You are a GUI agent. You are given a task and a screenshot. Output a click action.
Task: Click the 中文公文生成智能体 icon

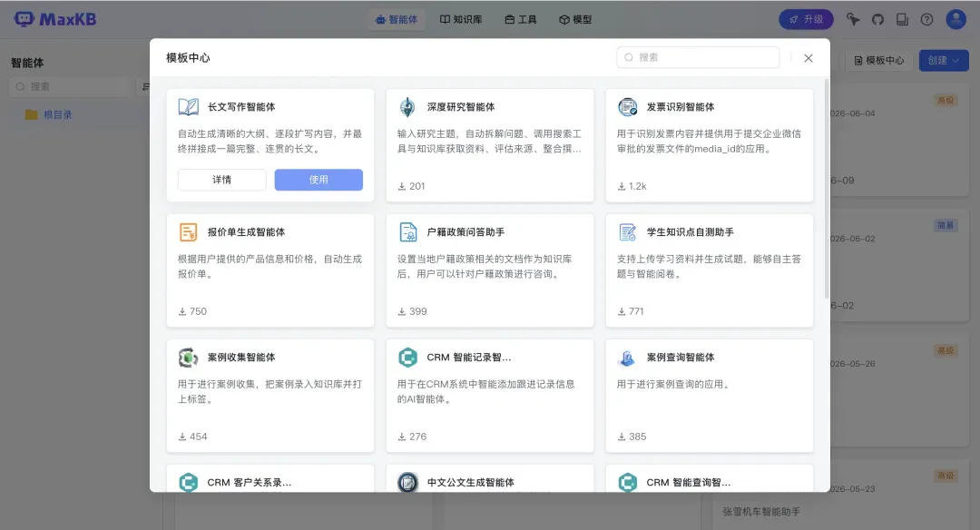click(407, 483)
